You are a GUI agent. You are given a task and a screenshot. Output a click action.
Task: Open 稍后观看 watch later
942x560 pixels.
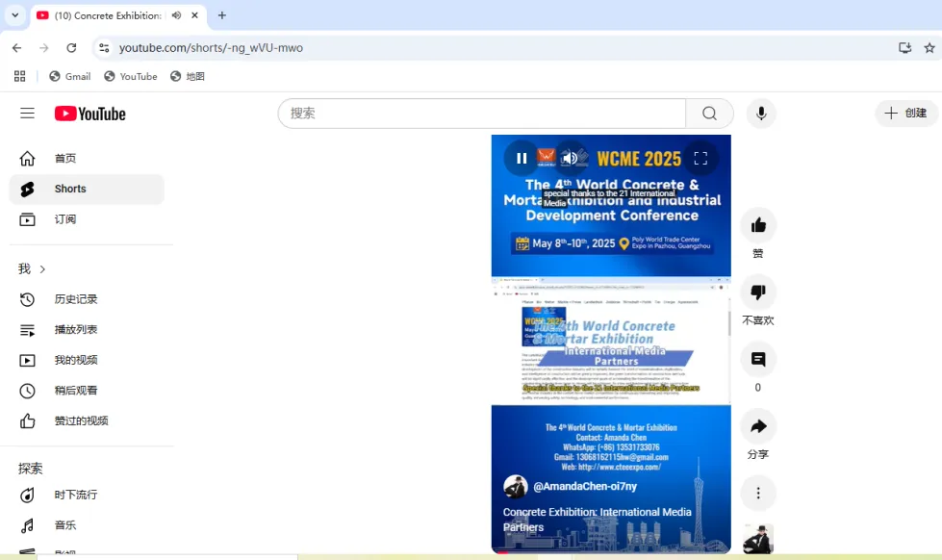[87, 391]
